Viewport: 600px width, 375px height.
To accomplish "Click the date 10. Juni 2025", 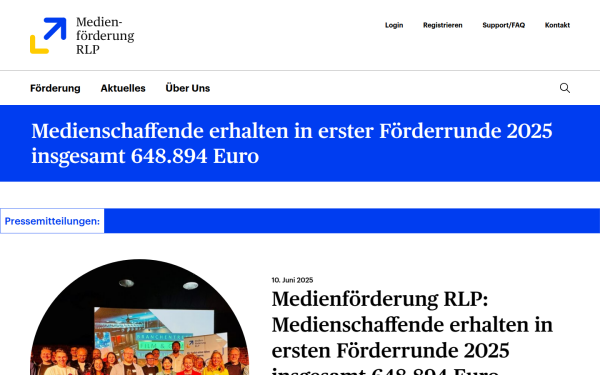I will pyautogui.click(x=292, y=280).
